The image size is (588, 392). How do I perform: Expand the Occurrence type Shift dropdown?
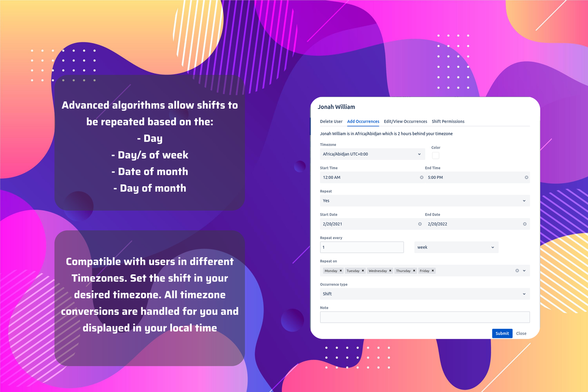point(425,294)
